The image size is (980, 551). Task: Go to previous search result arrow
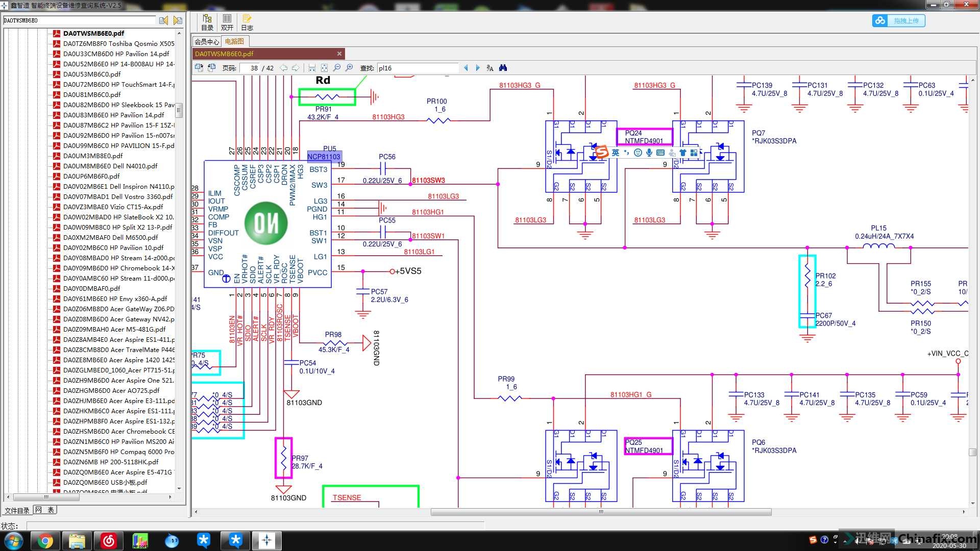click(465, 68)
